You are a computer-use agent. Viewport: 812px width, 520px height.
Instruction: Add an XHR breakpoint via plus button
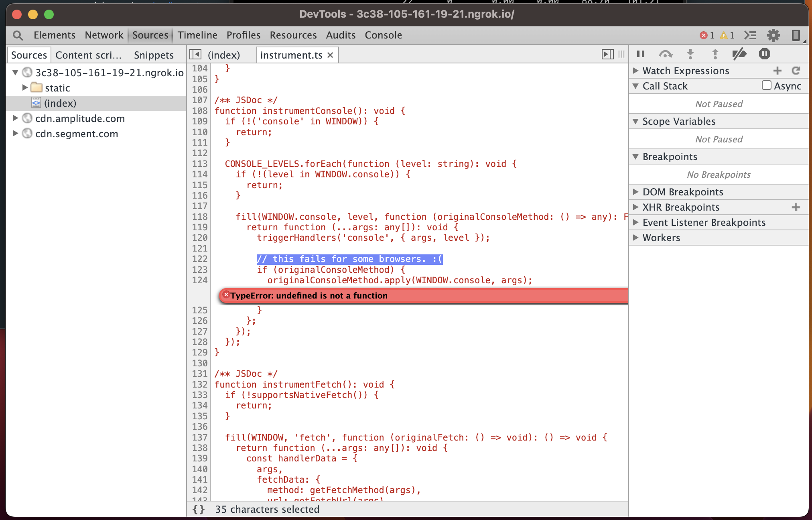click(796, 207)
